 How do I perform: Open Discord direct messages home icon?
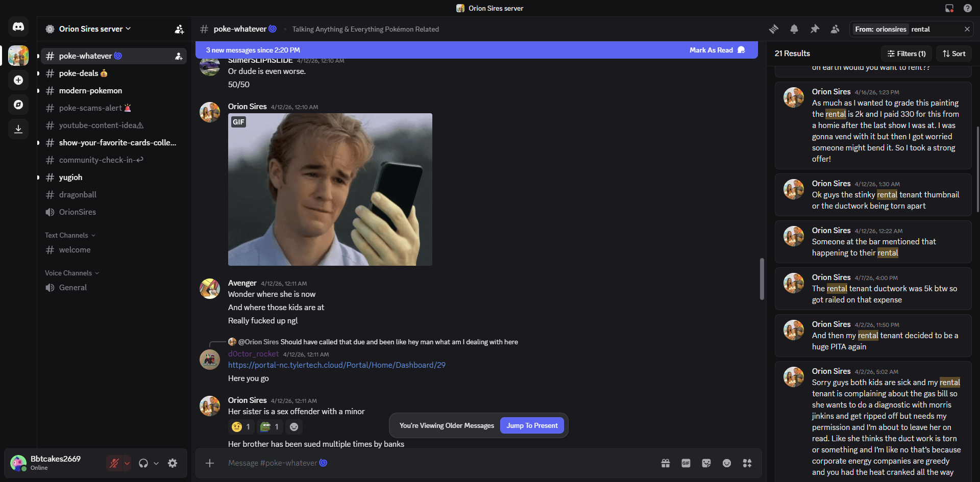(18, 27)
